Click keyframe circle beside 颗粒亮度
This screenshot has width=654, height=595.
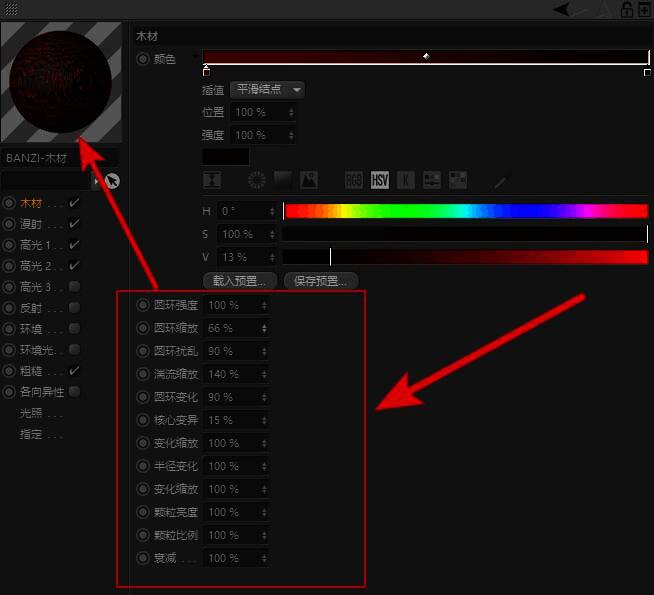(x=143, y=512)
